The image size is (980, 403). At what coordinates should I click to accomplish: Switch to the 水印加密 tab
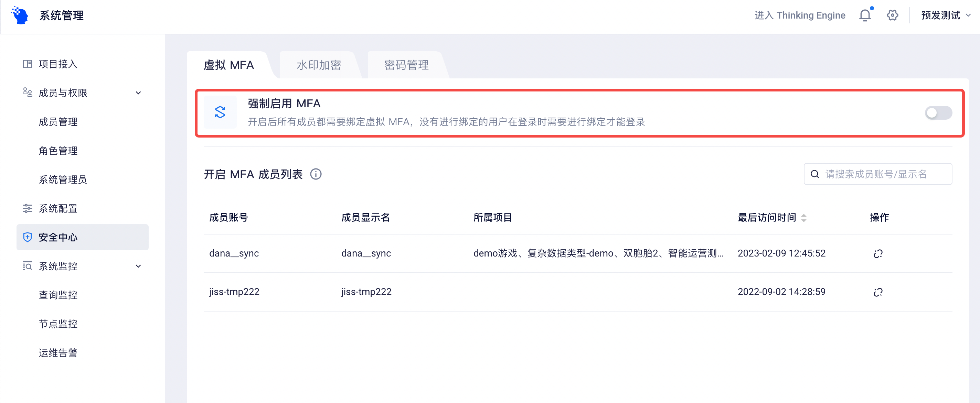319,65
